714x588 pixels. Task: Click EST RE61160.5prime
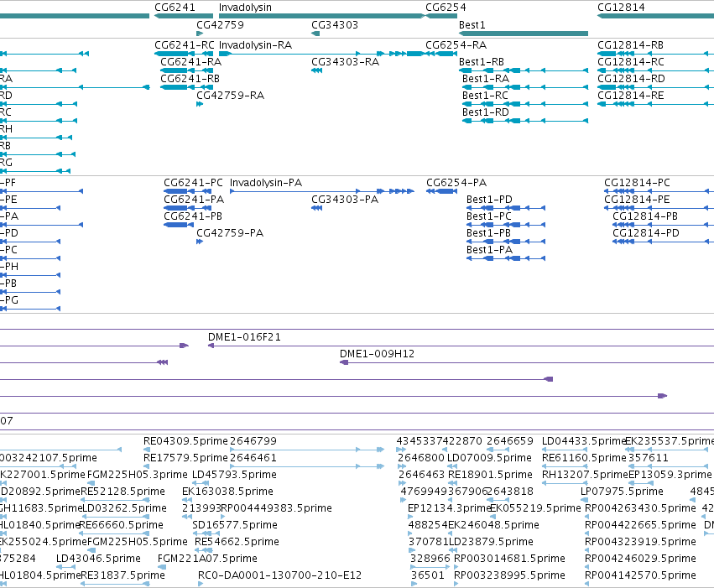[x=584, y=458]
